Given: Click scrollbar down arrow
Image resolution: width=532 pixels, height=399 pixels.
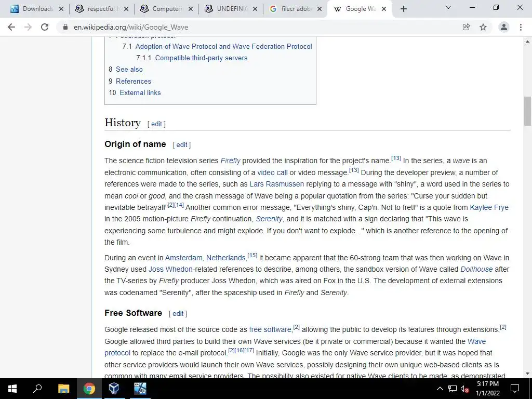Looking at the screenshot, I should tap(528, 374).
